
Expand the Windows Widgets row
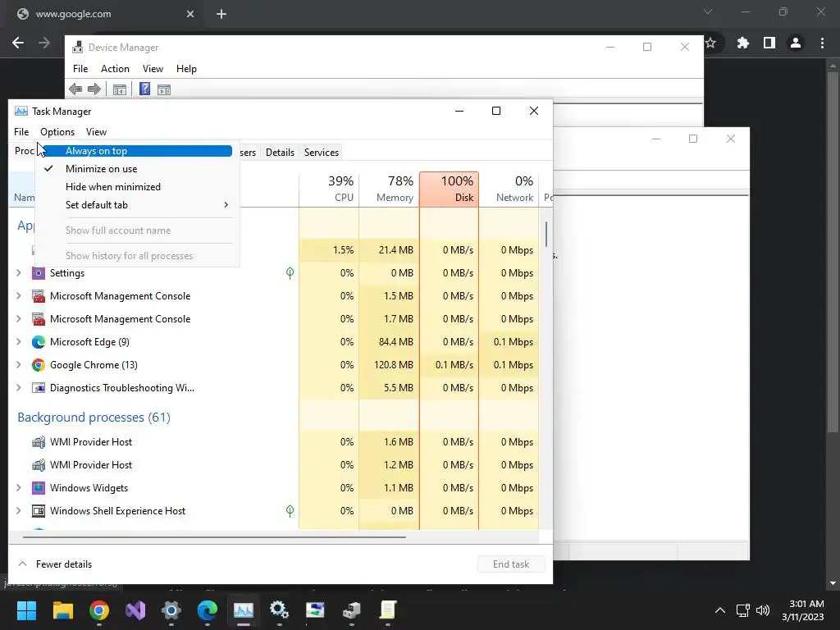click(19, 488)
